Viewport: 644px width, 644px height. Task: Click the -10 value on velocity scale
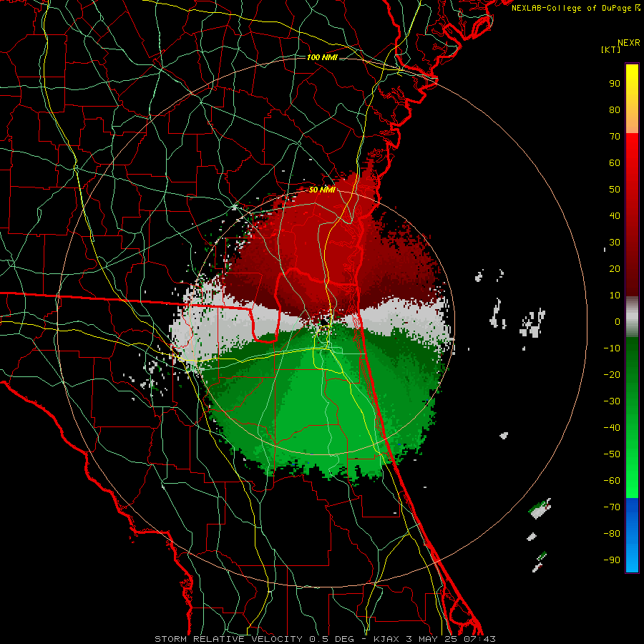coord(612,348)
